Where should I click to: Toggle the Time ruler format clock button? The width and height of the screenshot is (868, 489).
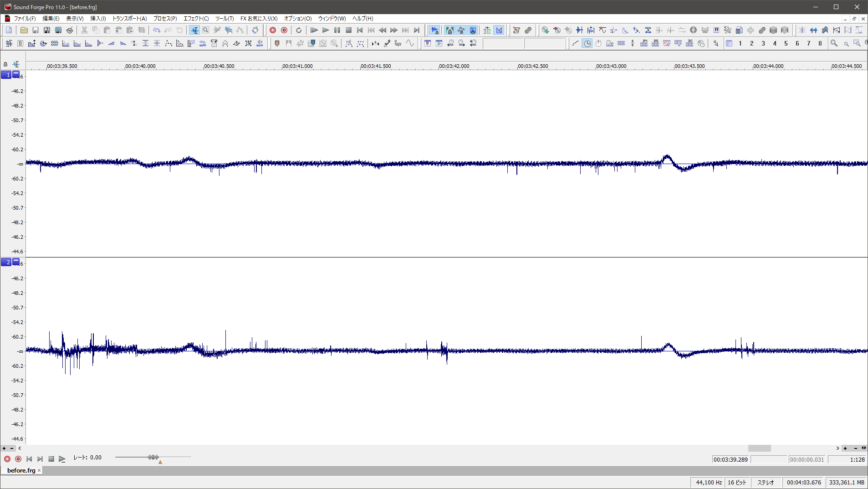pos(587,43)
